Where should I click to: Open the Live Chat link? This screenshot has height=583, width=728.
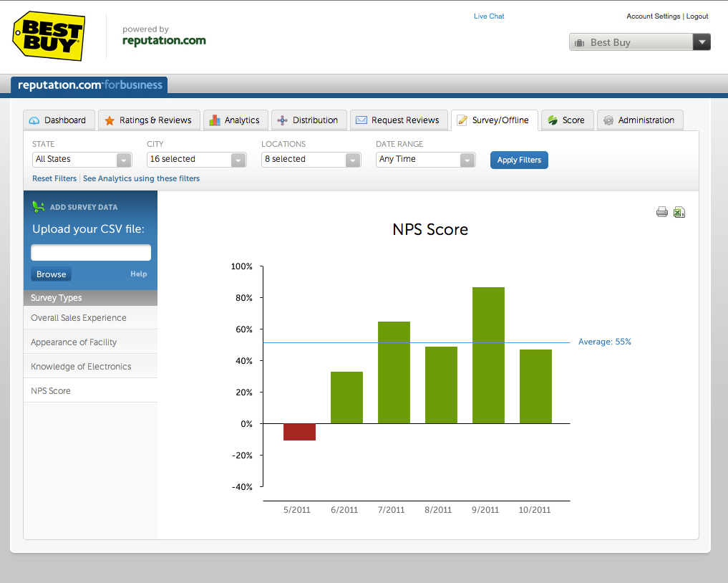[x=489, y=16]
